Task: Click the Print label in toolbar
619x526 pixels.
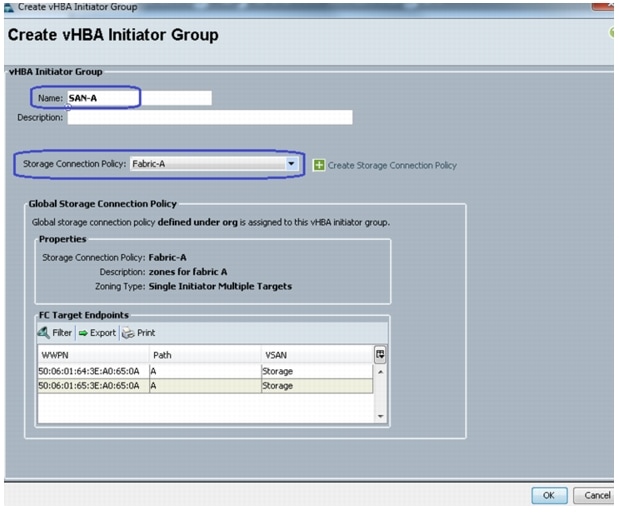Action: pyautogui.click(x=146, y=333)
